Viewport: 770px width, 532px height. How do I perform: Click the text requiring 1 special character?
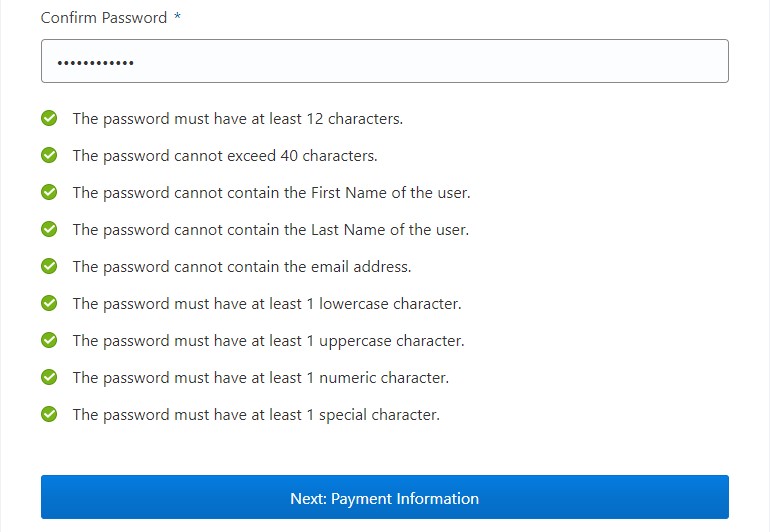point(255,415)
